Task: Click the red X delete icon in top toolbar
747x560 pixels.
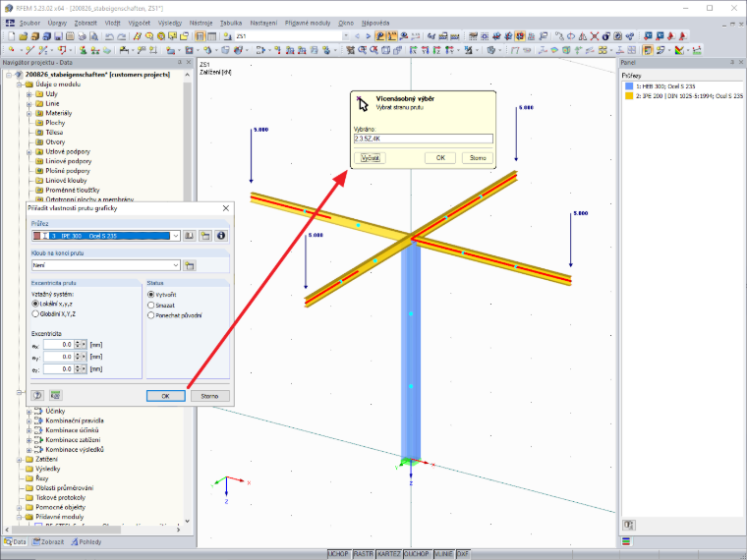Action: pyautogui.click(x=595, y=36)
